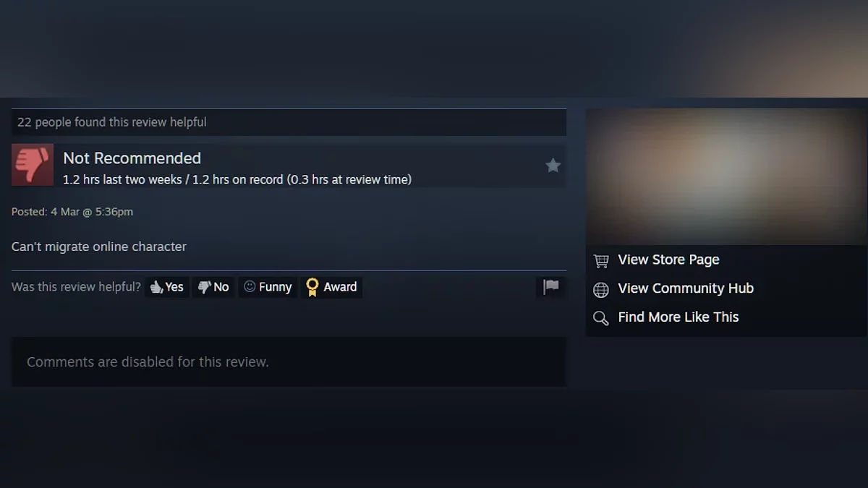Open the View Store Page link
The height and width of the screenshot is (488, 868).
668,260
